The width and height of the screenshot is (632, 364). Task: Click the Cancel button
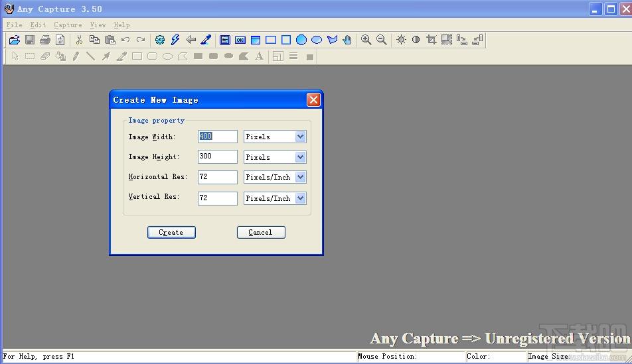[261, 232]
